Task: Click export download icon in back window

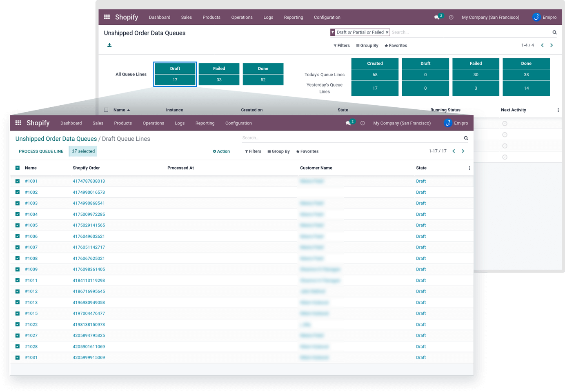Action: [109, 45]
